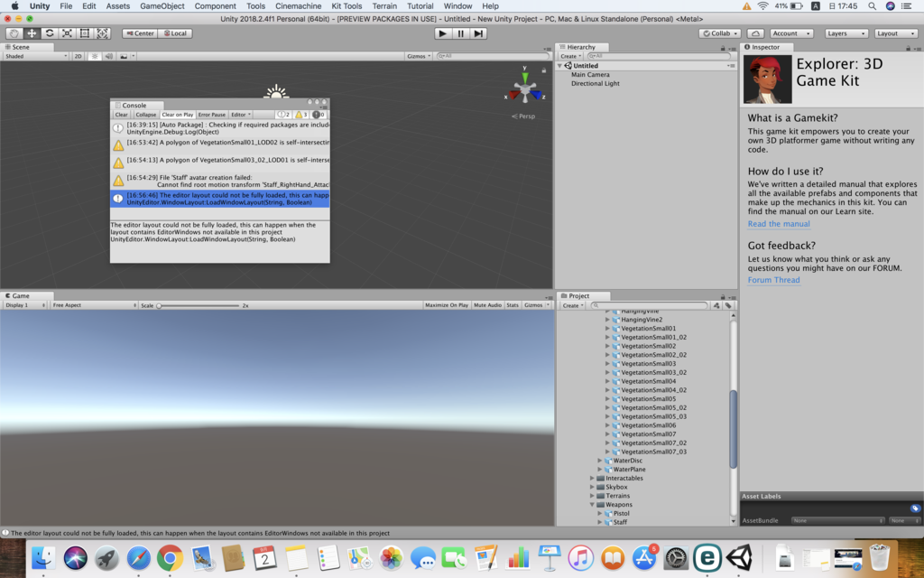Select the combined Transform tool
Viewport: 924px width, 578px height.
coord(103,33)
